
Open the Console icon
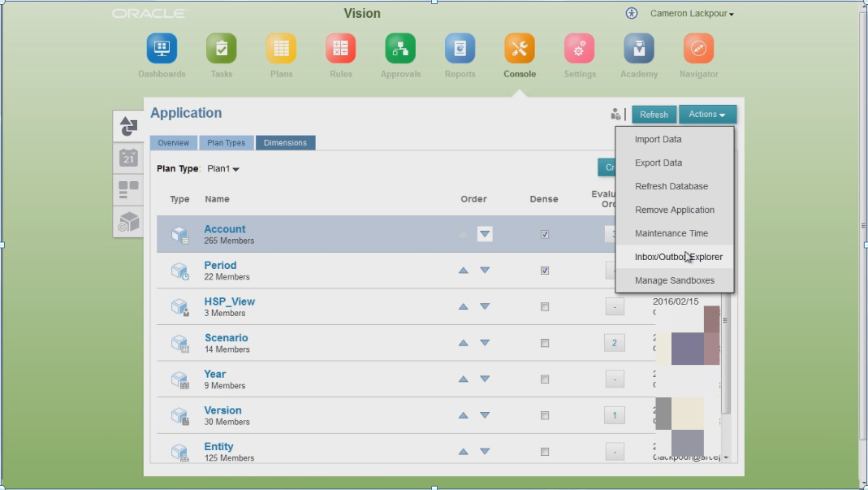click(x=519, y=48)
